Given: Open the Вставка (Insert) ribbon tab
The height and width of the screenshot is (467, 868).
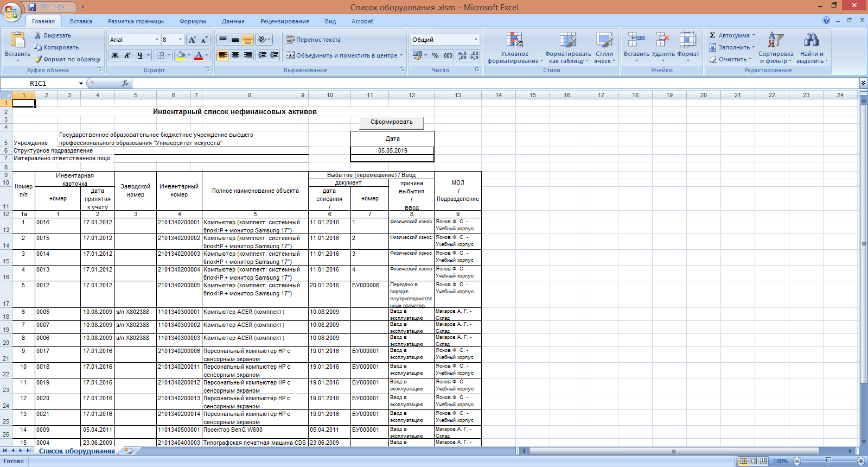Looking at the screenshot, I should (81, 21).
